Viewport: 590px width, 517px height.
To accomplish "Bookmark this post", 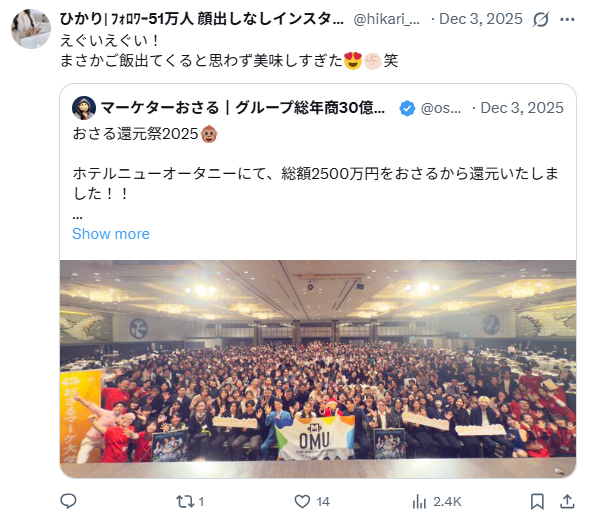I will 537,502.
